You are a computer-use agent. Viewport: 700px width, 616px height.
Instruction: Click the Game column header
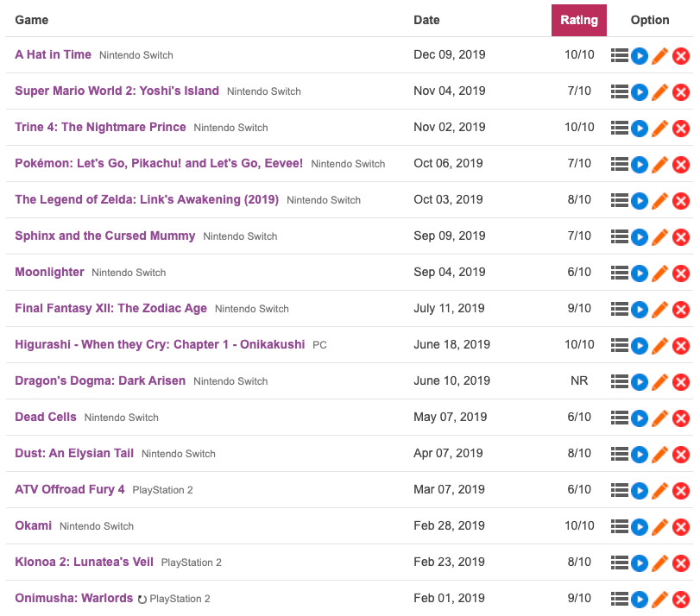pos(32,20)
